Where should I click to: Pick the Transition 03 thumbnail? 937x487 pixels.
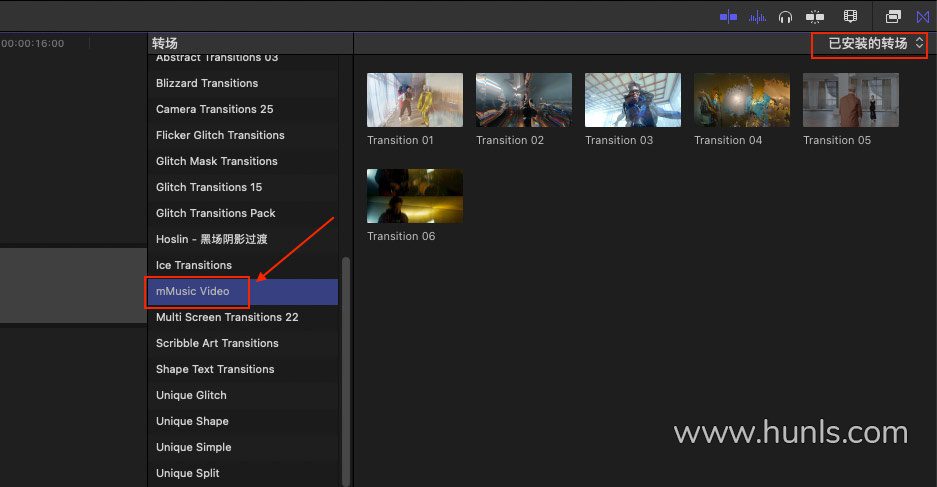[x=633, y=100]
